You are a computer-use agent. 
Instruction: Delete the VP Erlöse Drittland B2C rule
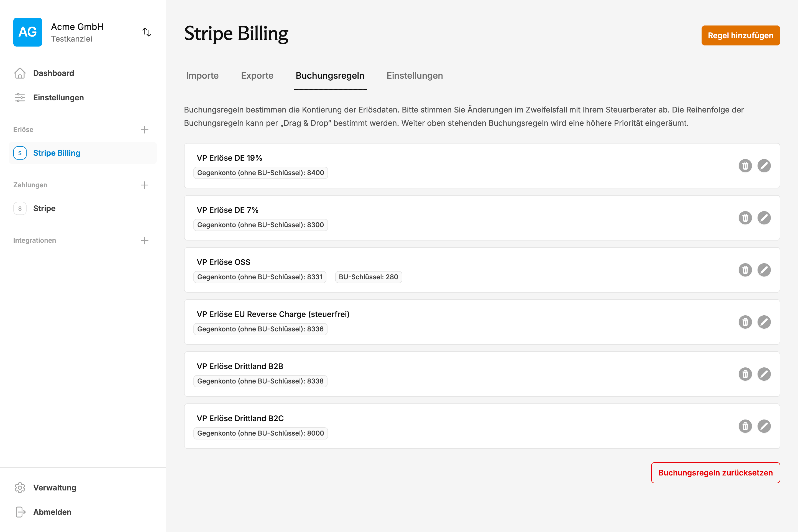coord(745,426)
